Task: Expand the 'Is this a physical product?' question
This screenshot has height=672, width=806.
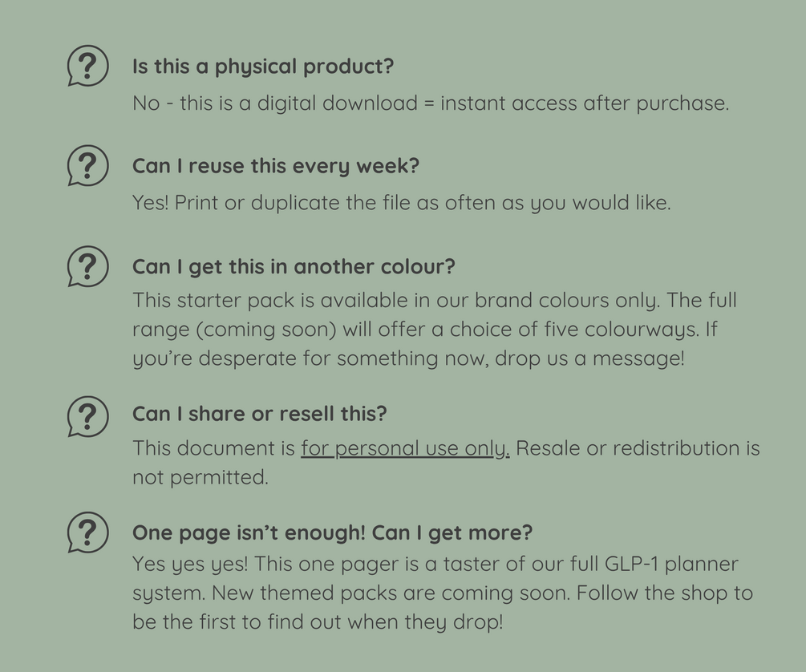Action: tap(263, 66)
